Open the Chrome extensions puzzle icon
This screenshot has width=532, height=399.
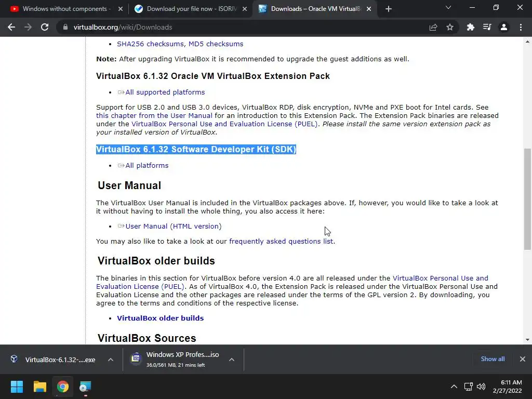coord(471,27)
